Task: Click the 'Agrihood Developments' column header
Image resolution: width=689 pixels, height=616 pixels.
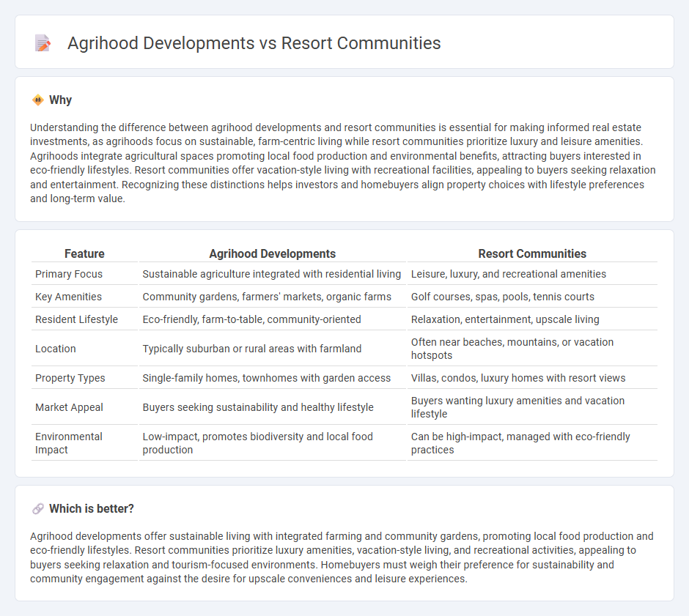Action: pos(273,253)
